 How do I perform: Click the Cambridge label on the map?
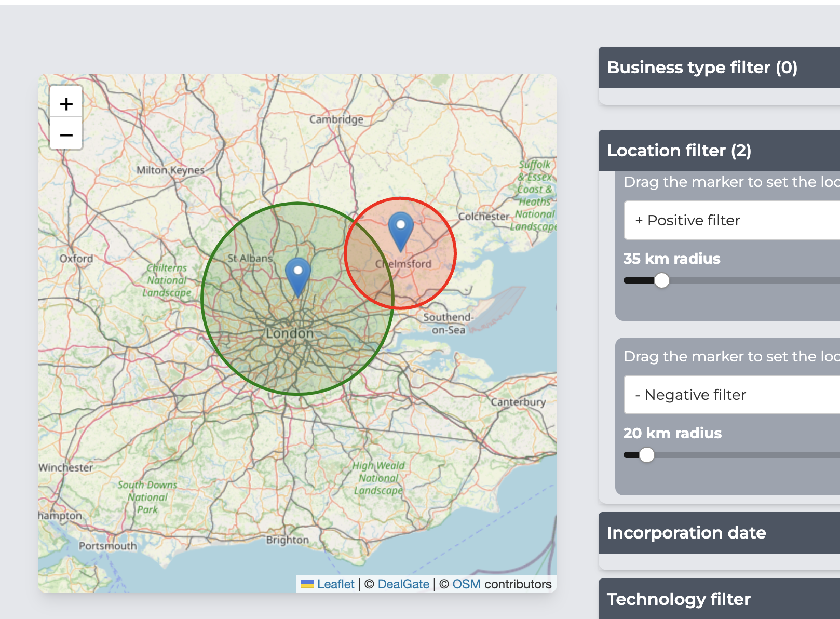[336, 119]
